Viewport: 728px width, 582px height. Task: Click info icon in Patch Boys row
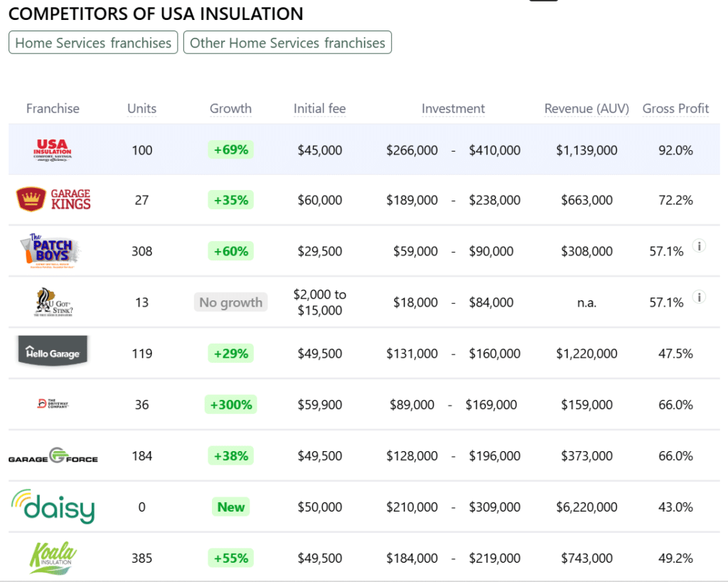pos(700,245)
